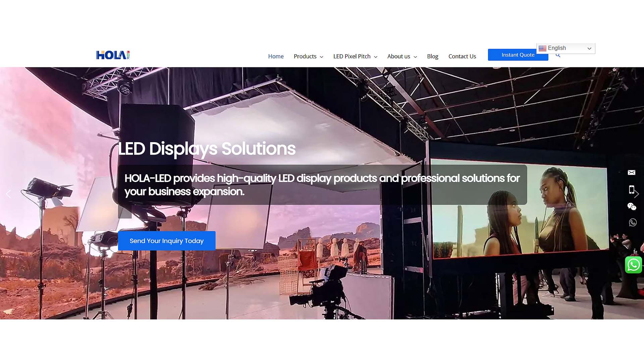This screenshot has width=644, height=362.
Task: Click Send Your Inquiry Today button
Action: pyautogui.click(x=167, y=241)
